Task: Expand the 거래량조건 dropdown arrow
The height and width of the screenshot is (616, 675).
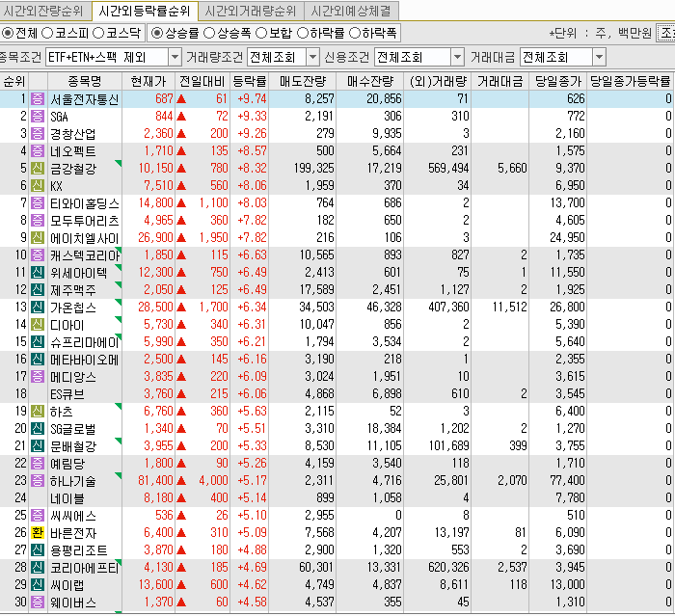Action: (x=312, y=57)
